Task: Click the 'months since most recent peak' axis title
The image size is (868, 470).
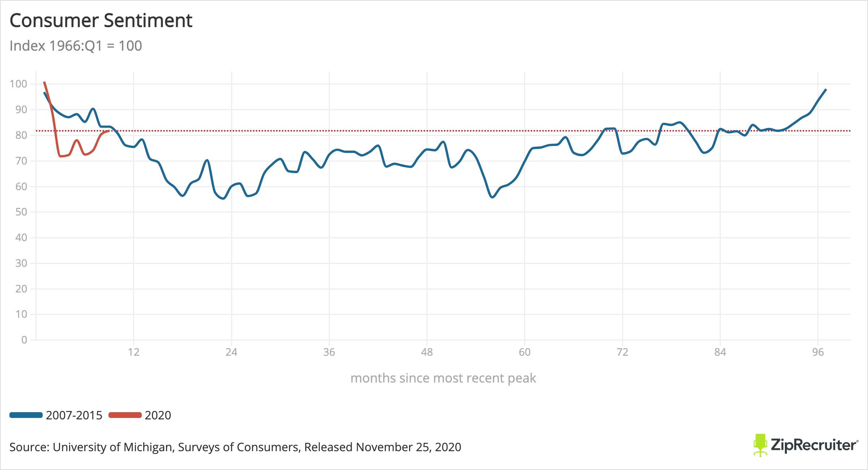Action: tap(443, 378)
